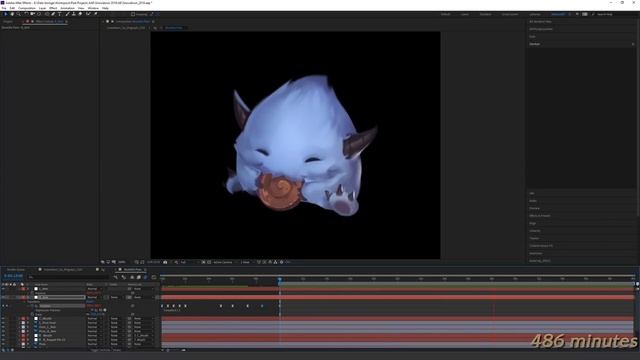
Task: Take a snapshot with the camera icon
Action: [x=165, y=262]
